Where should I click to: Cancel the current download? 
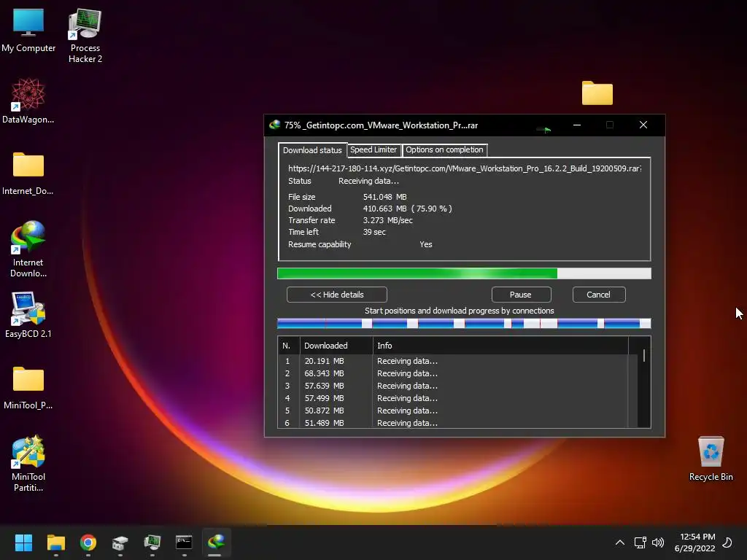tap(598, 295)
